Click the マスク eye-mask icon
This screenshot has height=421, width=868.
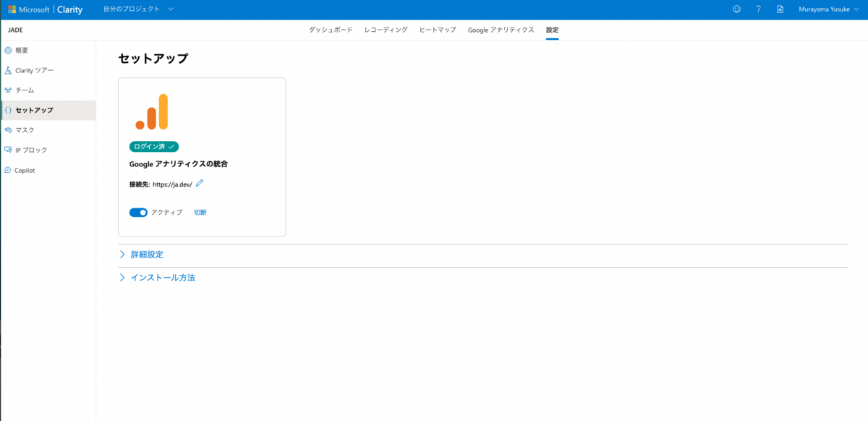[x=8, y=130]
